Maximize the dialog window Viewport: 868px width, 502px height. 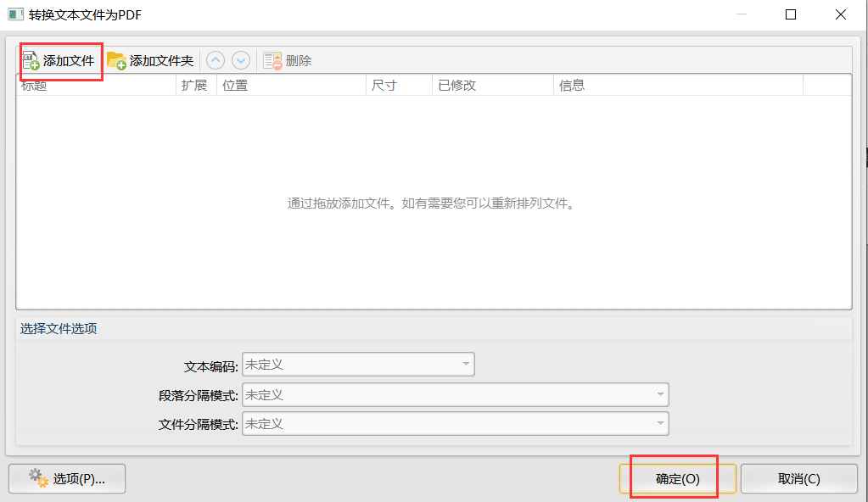coord(791,14)
